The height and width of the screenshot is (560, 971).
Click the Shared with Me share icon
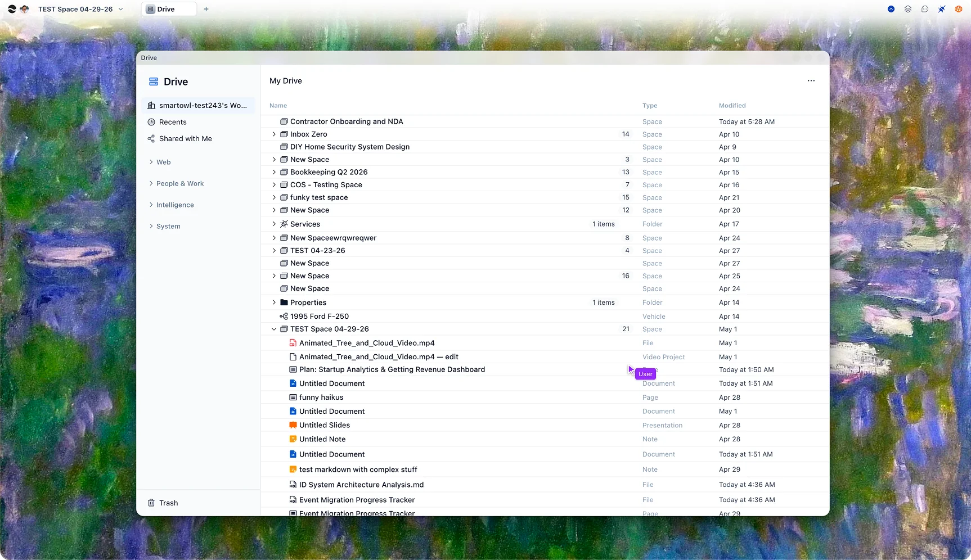151,139
